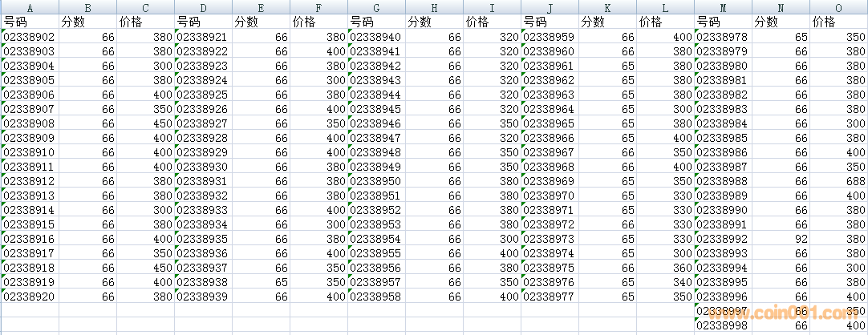Select cell with number 02338921

203,37
